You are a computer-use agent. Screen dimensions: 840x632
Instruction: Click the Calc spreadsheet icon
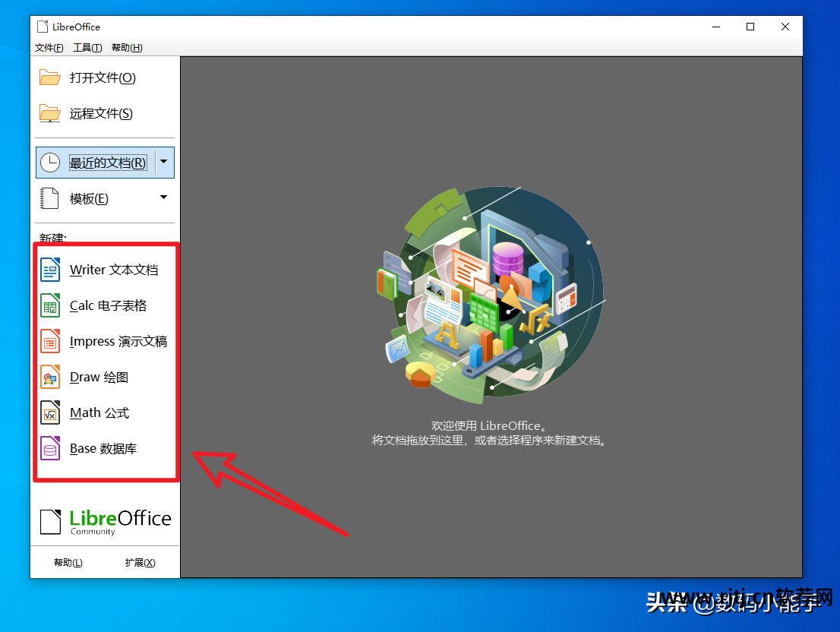50,305
